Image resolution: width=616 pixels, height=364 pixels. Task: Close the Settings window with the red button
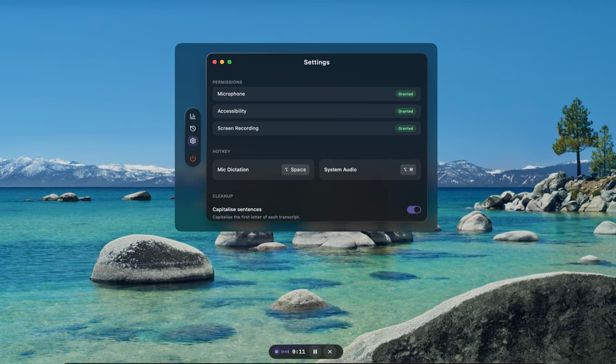214,62
